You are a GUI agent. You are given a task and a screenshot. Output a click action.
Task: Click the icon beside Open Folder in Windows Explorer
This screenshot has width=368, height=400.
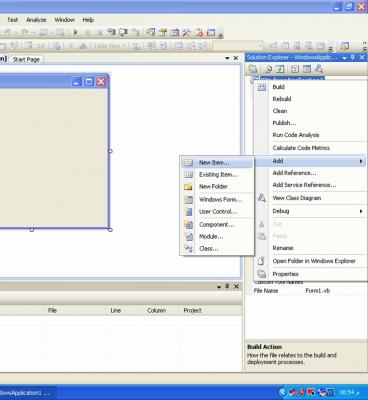tap(262, 261)
